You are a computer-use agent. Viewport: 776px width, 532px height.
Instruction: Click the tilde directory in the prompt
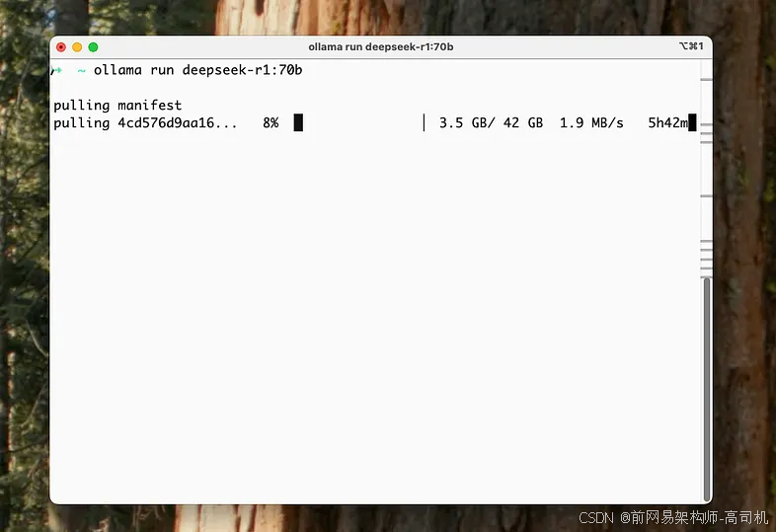81,71
